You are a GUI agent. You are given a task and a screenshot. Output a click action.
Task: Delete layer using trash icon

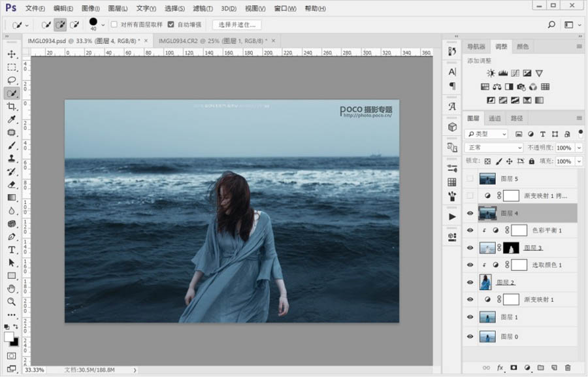click(568, 369)
